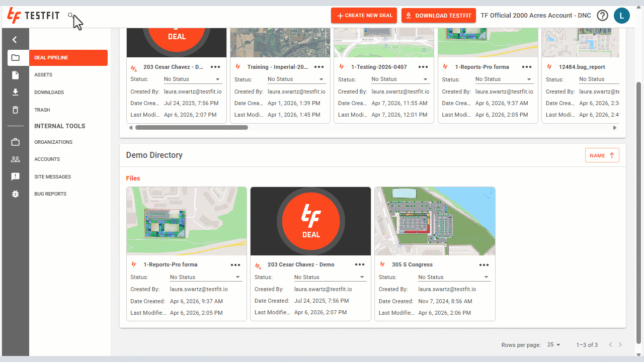This screenshot has width=644, height=362.
Task: Go to previous page arrow
Action: 610,345
